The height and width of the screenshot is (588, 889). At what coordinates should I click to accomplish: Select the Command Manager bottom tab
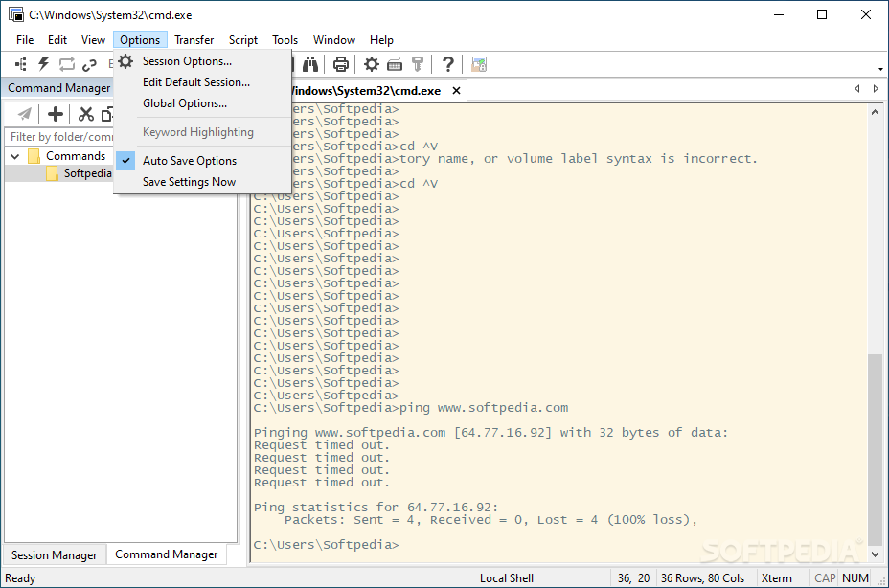point(166,554)
